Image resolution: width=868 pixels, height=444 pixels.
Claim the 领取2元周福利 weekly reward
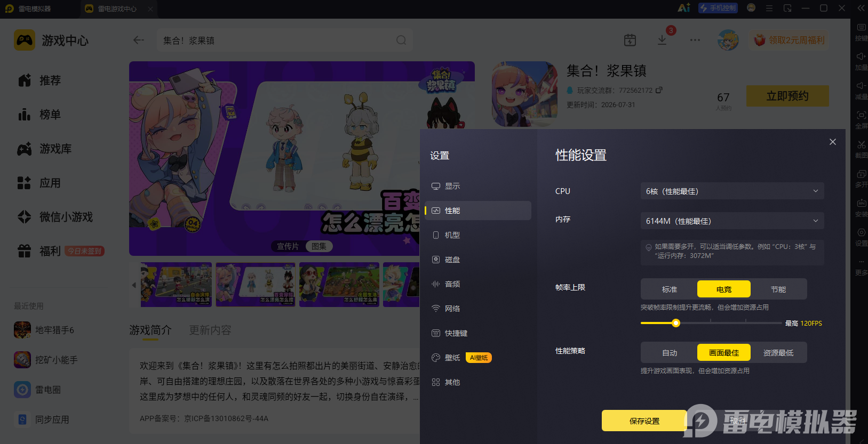click(789, 40)
